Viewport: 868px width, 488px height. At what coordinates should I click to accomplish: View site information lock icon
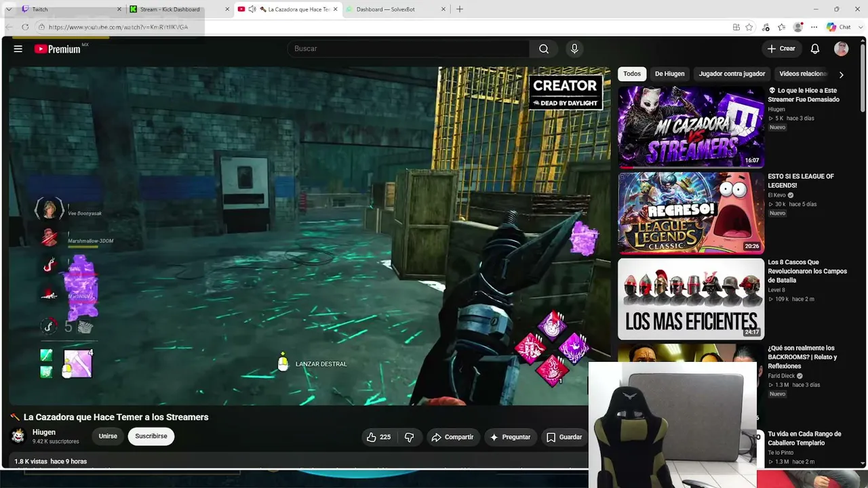pyautogui.click(x=41, y=27)
